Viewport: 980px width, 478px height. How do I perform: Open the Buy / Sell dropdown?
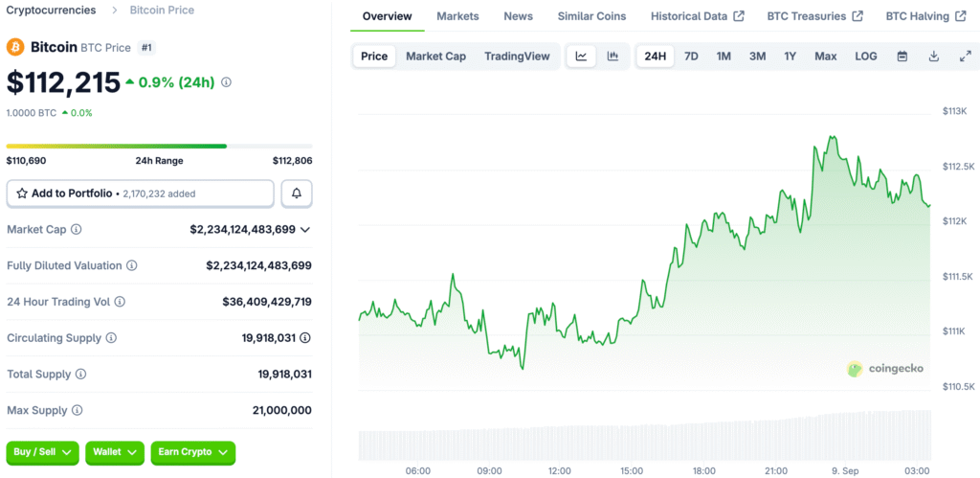click(x=42, y=452)
